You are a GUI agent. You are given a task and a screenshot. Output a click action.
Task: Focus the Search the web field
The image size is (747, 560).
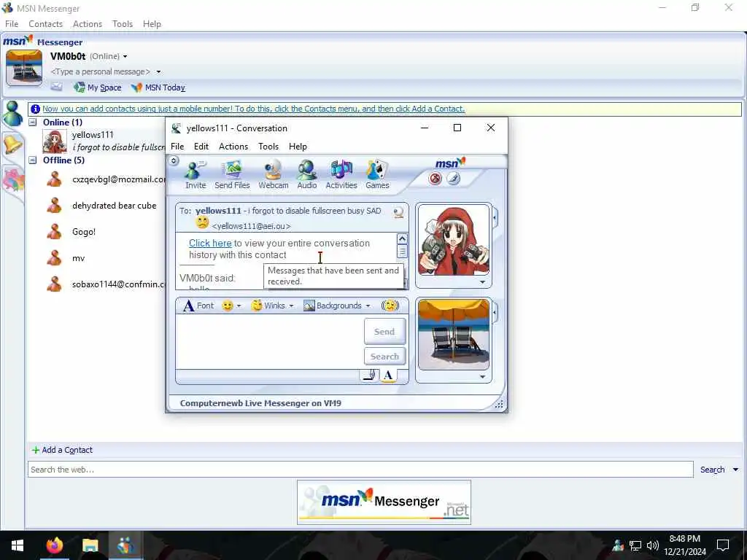360,470
